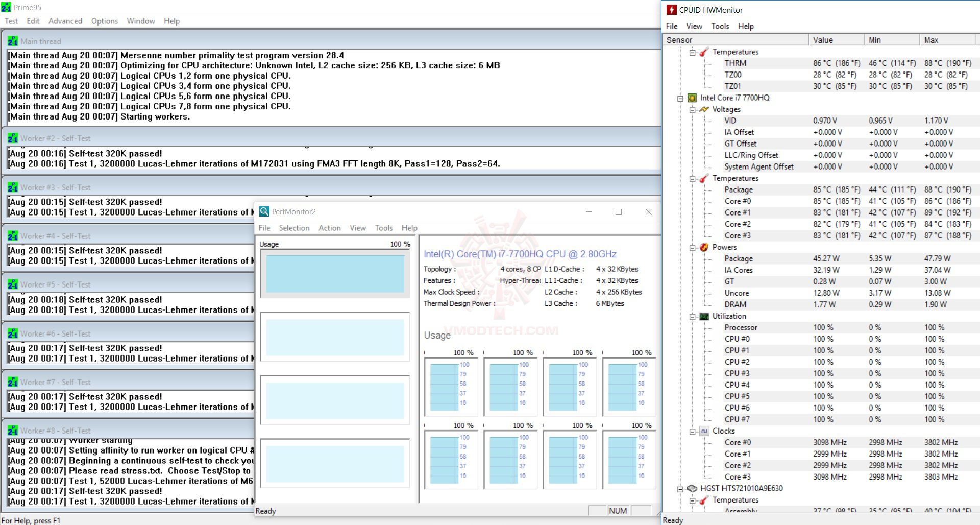Collapse the Voltages tree section
Screen dimensions: 980x525
tap(693, 110)
